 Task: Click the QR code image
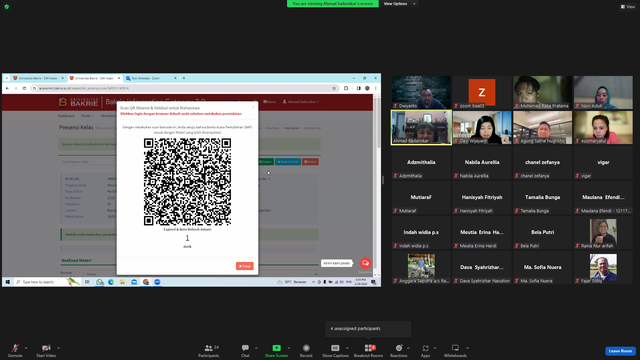coord(187,182)
